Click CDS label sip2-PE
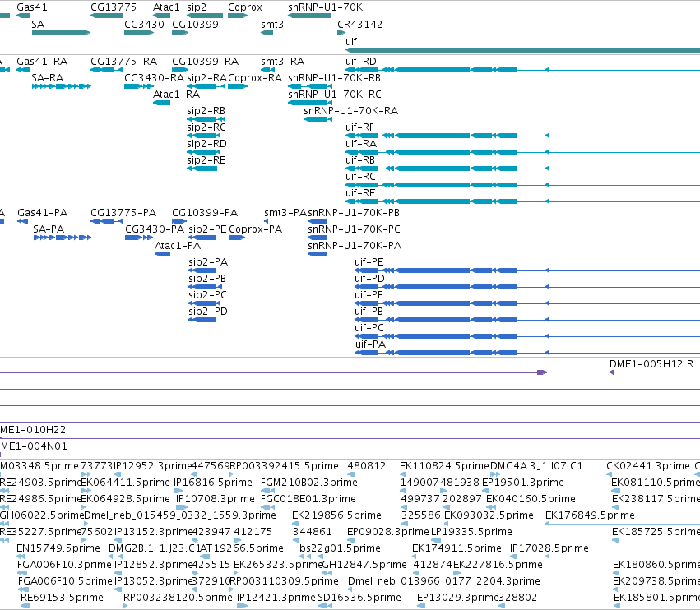 pos(207,229)
